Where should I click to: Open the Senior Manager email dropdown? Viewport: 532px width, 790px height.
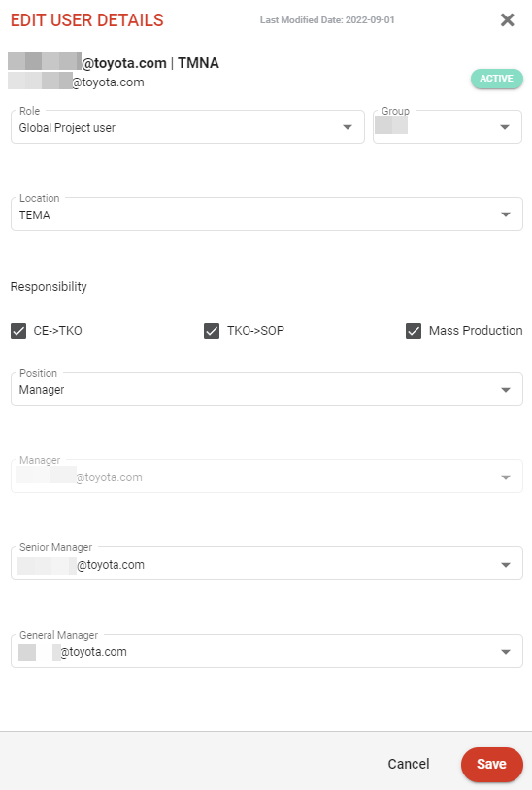pos(267,563)
